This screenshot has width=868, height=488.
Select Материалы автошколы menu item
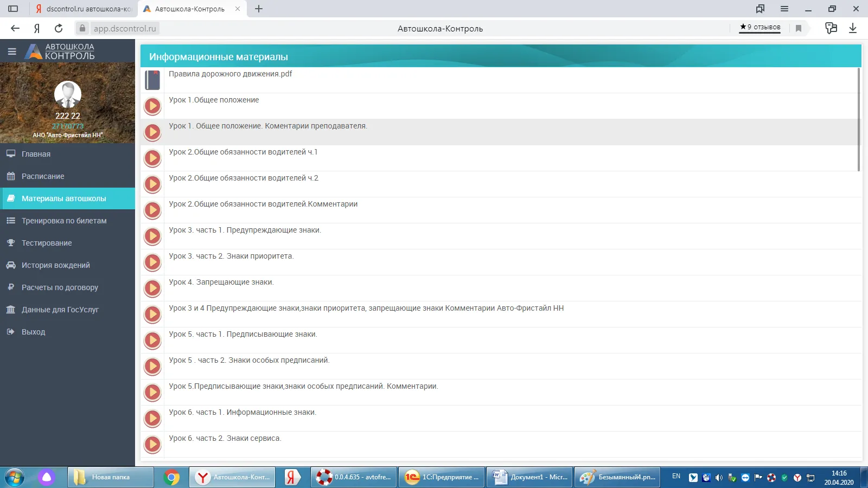click(x=67, y=198)
